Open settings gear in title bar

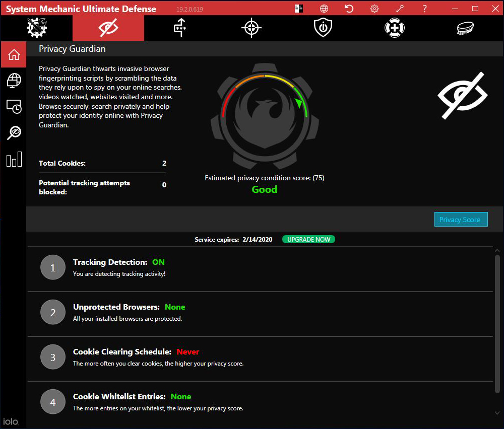point(374,9)
